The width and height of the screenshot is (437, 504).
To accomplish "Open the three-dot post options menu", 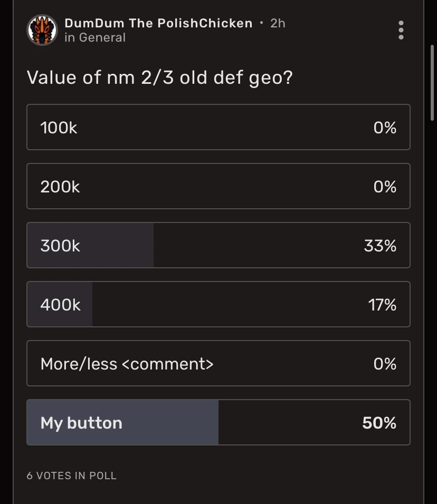I will click(401, 30).
